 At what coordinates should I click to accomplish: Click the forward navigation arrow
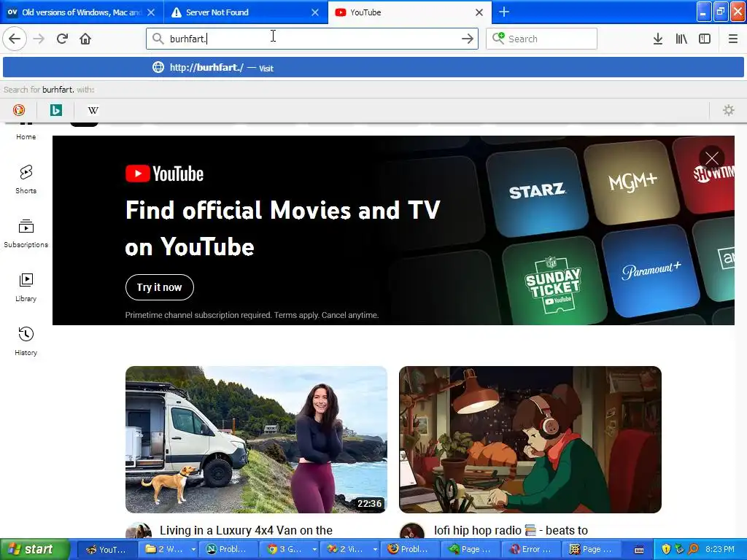click(x=39, y=39)
